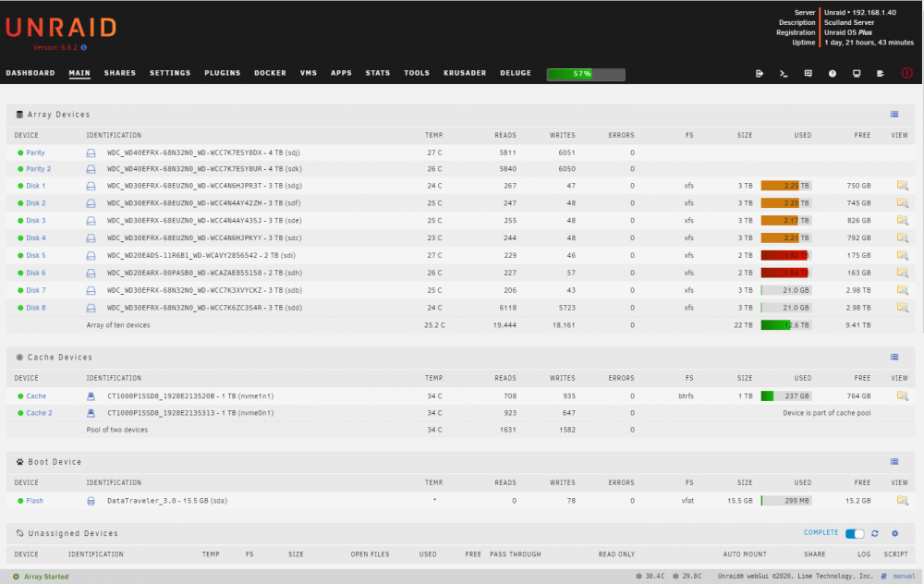This screenshot has height=584, width=924.
Task: Toggle Array Devices list view icon
Action: (894, 115)
